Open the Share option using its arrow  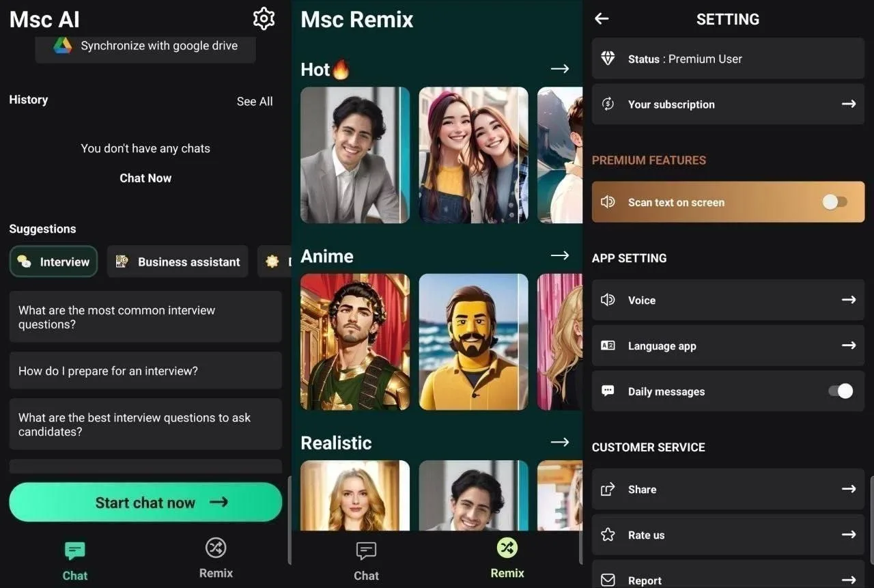pyautogui.click(x=849, y=489)
